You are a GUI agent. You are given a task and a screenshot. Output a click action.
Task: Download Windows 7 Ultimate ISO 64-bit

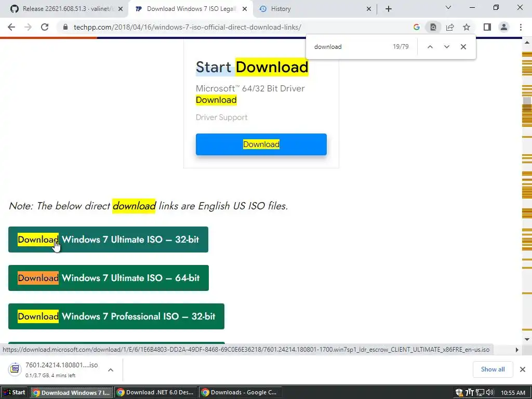click(109, 278)
